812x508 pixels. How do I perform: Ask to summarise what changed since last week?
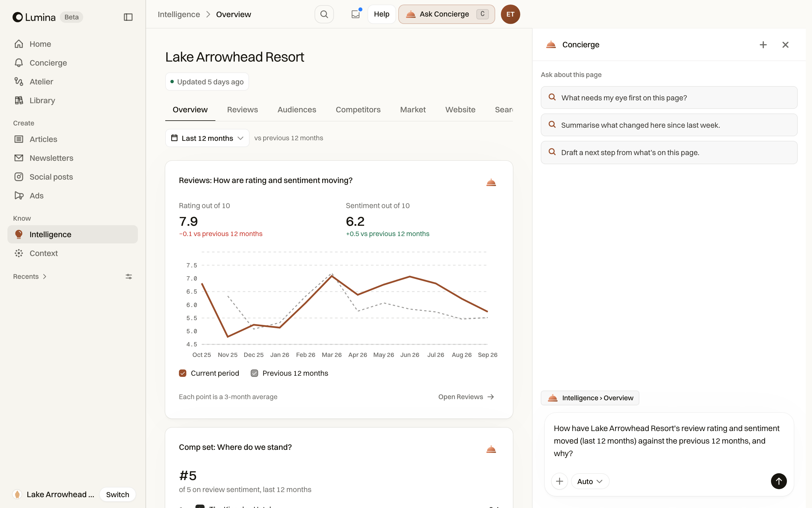coord(669,125)
